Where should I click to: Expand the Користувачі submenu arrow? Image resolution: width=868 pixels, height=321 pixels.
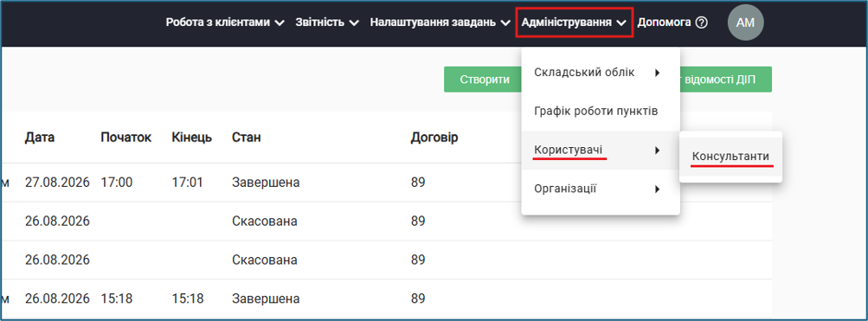tap(657, 150)
